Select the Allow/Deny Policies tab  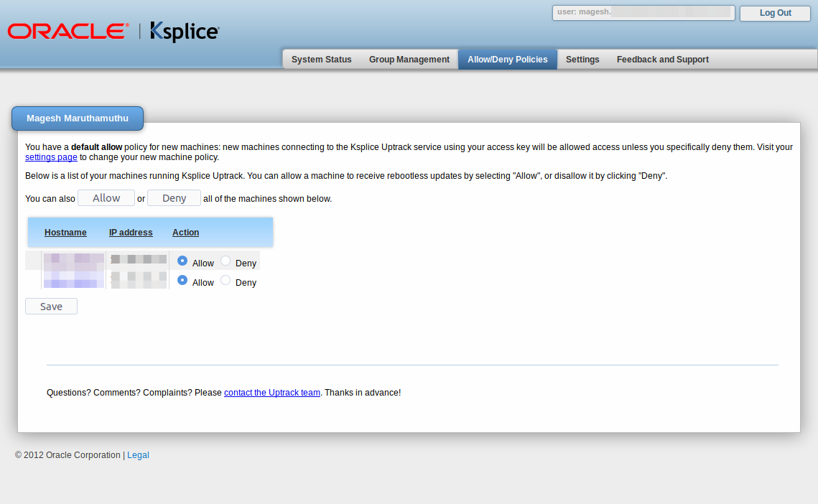point(508,60)
